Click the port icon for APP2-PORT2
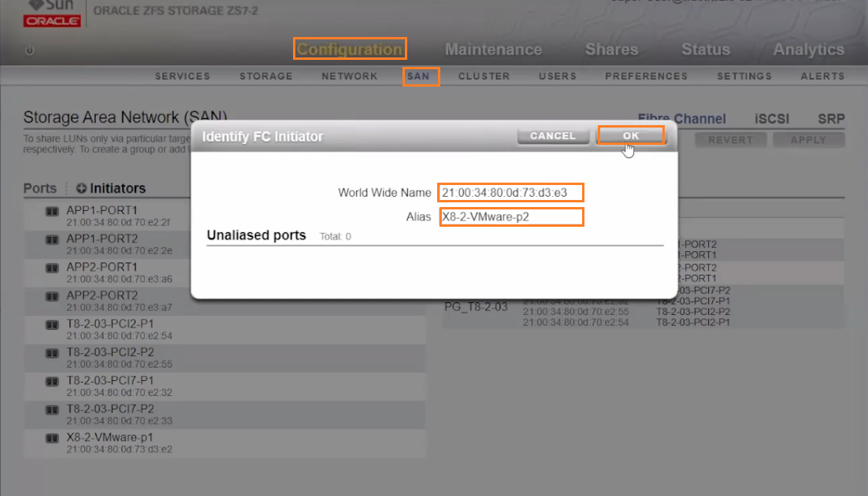The image size is (868, 496). click(x=52, y=296)
